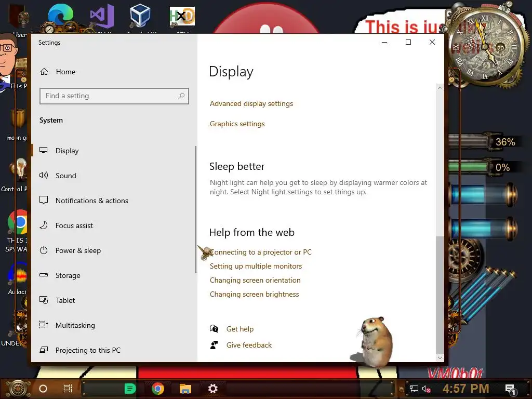This screenshot has width=532, height=399.
Task: Click the scroll up arrow of Display pane
Action: [x=440, y=88]
